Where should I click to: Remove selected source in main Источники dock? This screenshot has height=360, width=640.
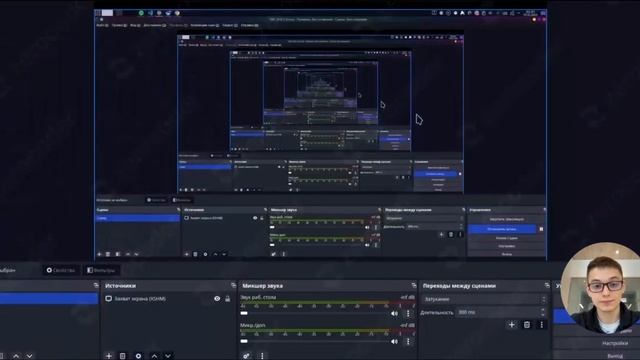coord(122,356)
